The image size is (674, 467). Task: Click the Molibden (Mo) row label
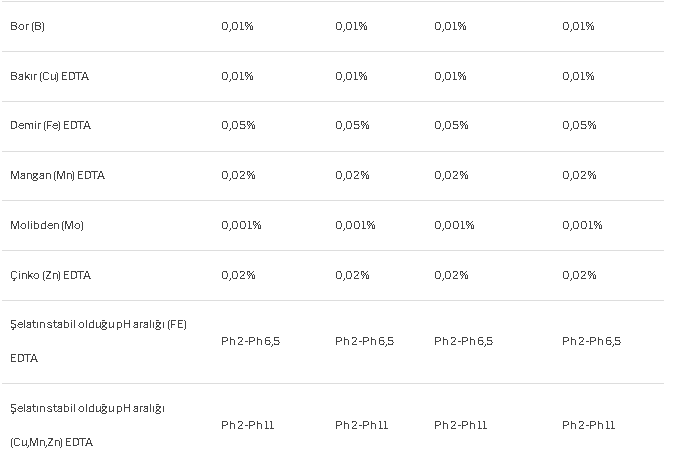pyautogui.click(x=47, y=225)
